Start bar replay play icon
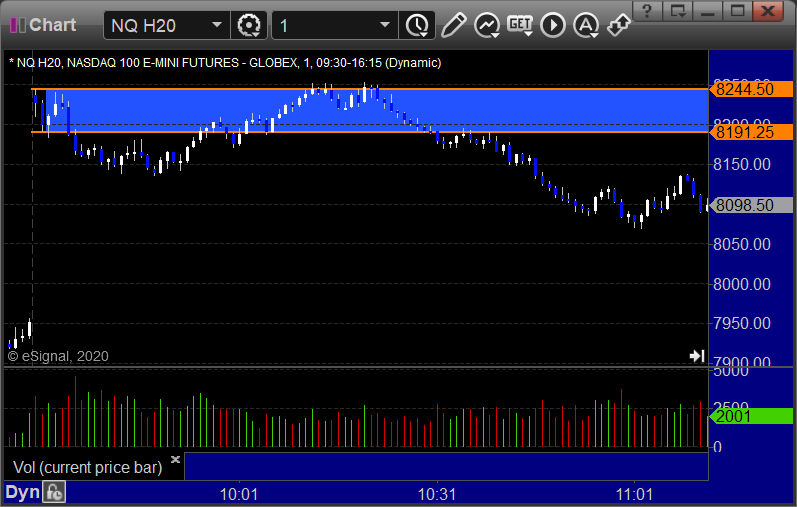 click(553, 25)
